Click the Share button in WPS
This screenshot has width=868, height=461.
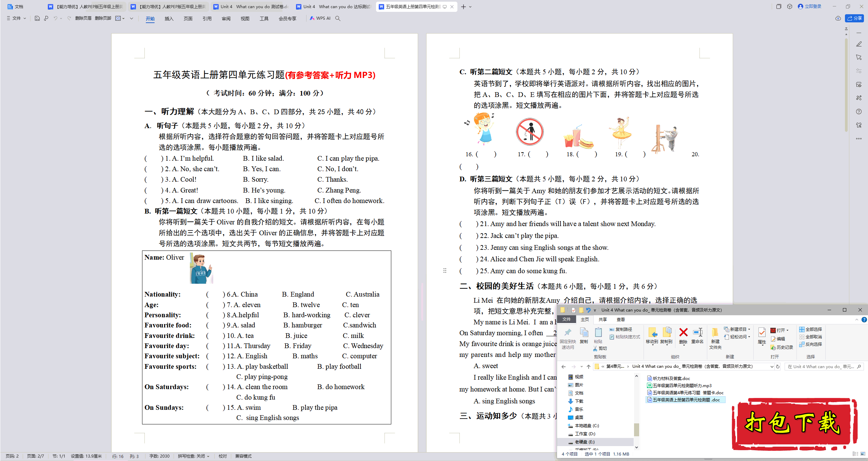click(854, 18)
